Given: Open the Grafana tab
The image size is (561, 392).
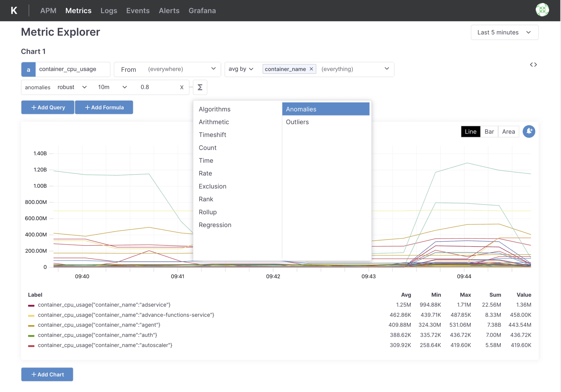Looking at the screenshot, I should 202,11.
